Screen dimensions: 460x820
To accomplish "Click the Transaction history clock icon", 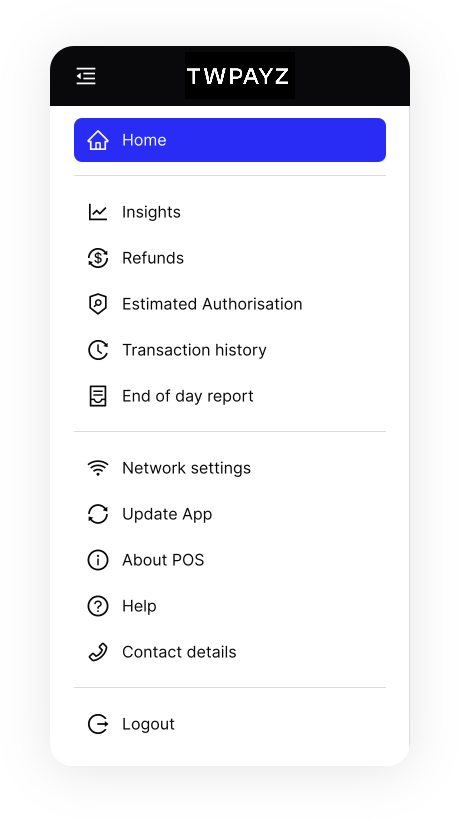I will coord(98,350).
